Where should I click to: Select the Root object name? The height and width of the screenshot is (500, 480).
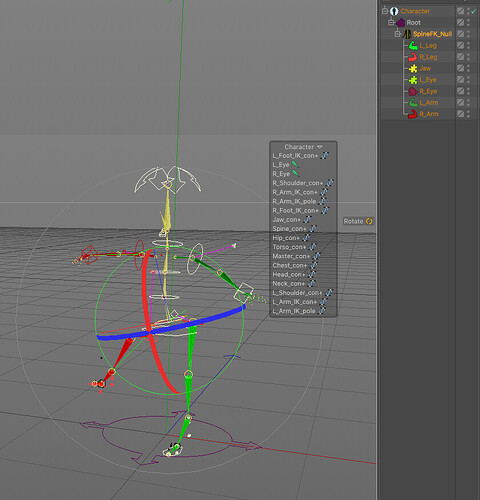pyautogui.click(x=414, y=23)
